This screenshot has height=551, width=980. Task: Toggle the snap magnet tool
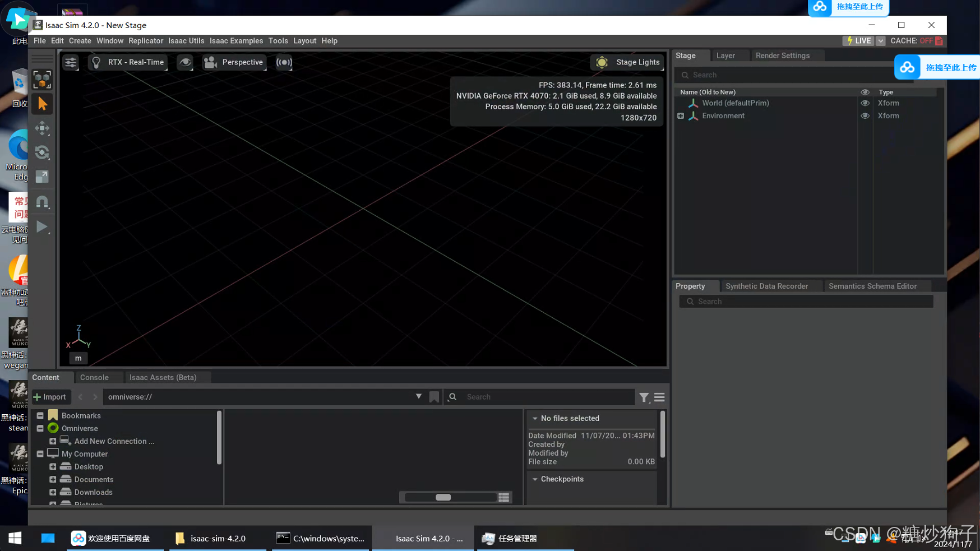(42, 202)
